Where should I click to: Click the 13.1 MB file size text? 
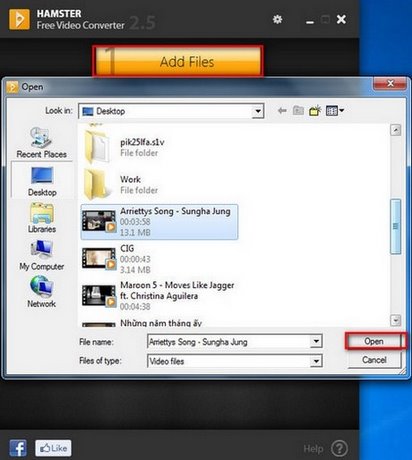click(x=135, y=232)
